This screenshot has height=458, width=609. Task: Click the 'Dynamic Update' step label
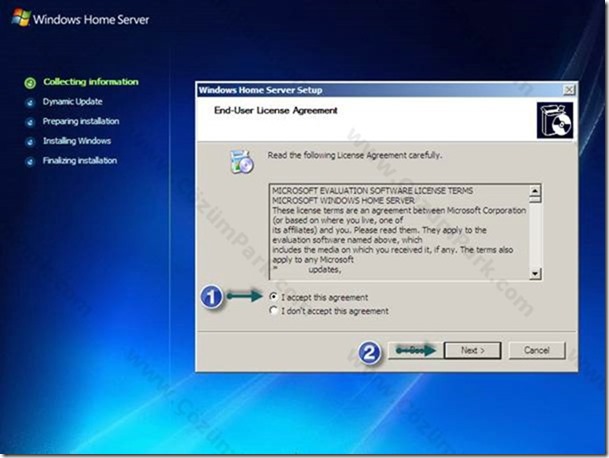pyautogui.click(x=73, y=102)
